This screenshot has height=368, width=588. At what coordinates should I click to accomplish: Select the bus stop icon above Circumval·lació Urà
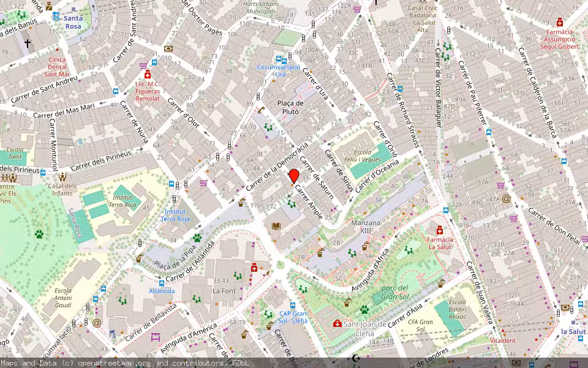(279, 59)
